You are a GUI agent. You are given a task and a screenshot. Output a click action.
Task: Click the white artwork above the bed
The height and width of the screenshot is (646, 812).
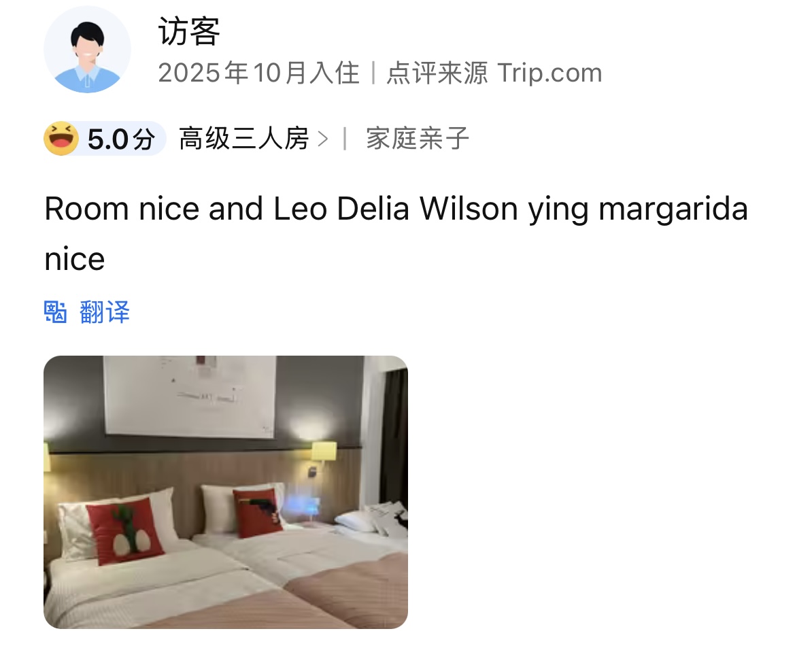(190, 396)
